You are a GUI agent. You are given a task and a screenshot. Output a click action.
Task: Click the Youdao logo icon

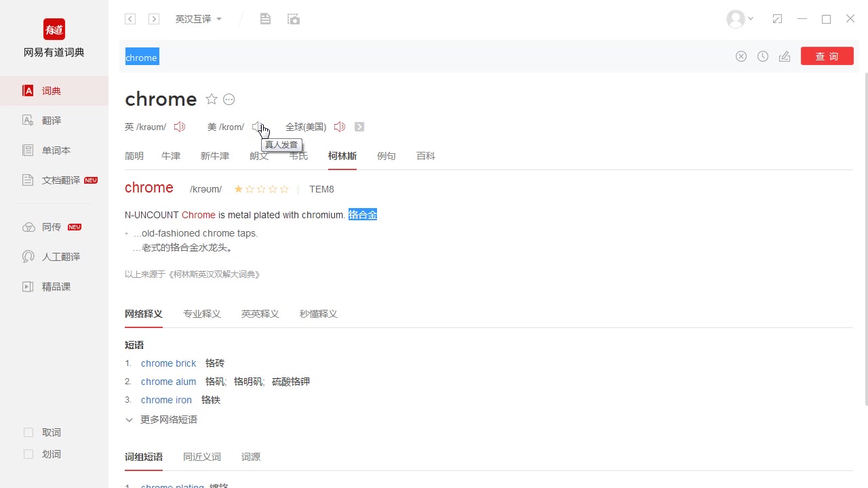tap(54, 29)
